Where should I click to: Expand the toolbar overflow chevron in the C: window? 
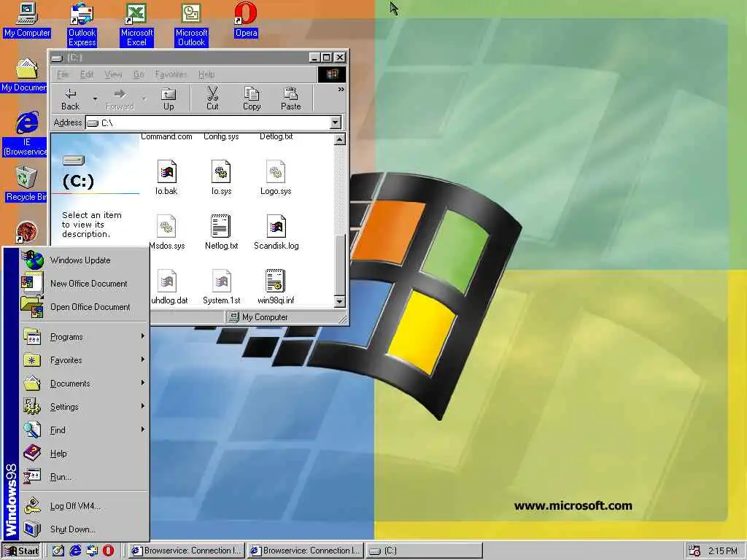pos(341,90)
